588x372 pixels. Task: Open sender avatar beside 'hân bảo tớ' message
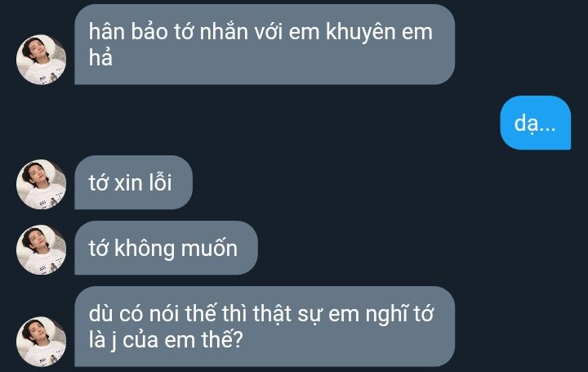tap(42, 60)
